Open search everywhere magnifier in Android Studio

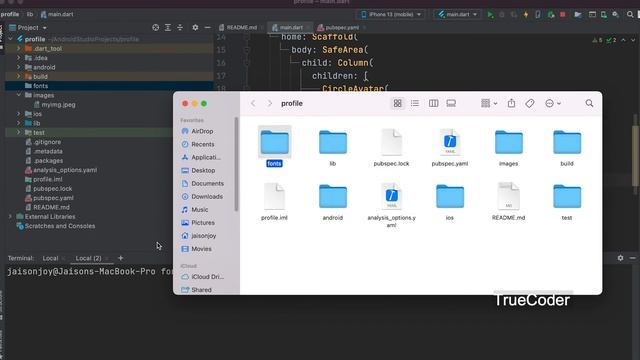(x=630, y=15)
